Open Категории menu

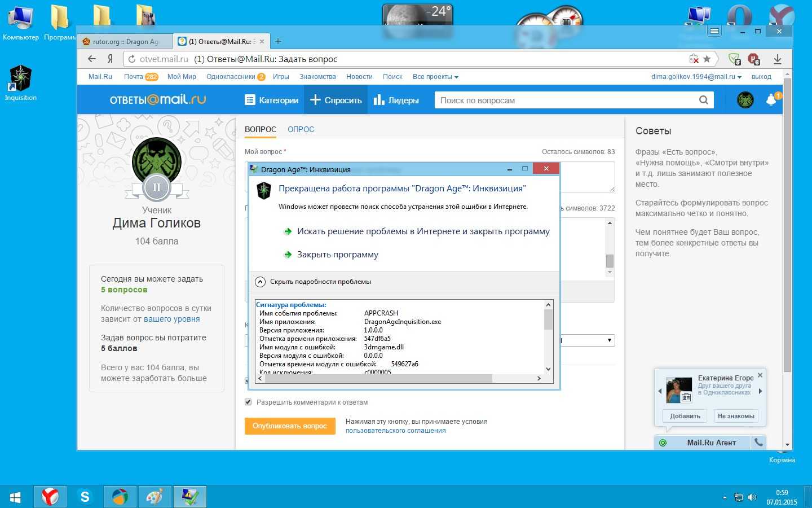[272, 100]
